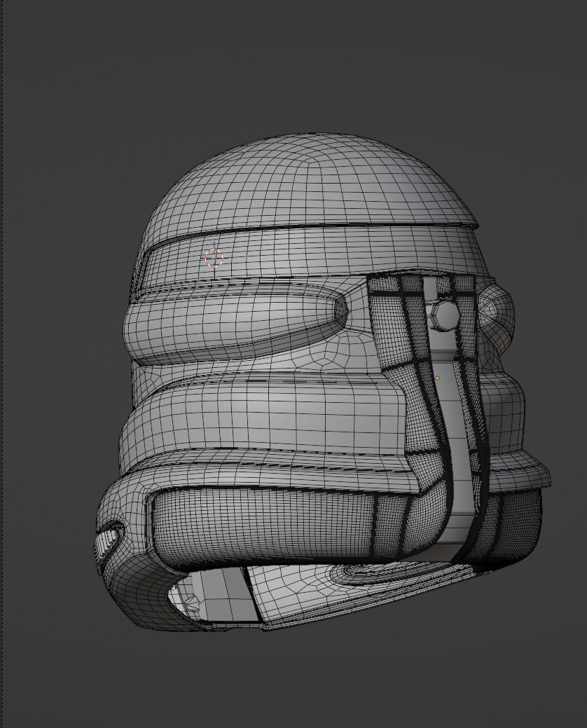Select the hexagonal bolt on the helmet side
587x728 pixels.
[445, 316]
